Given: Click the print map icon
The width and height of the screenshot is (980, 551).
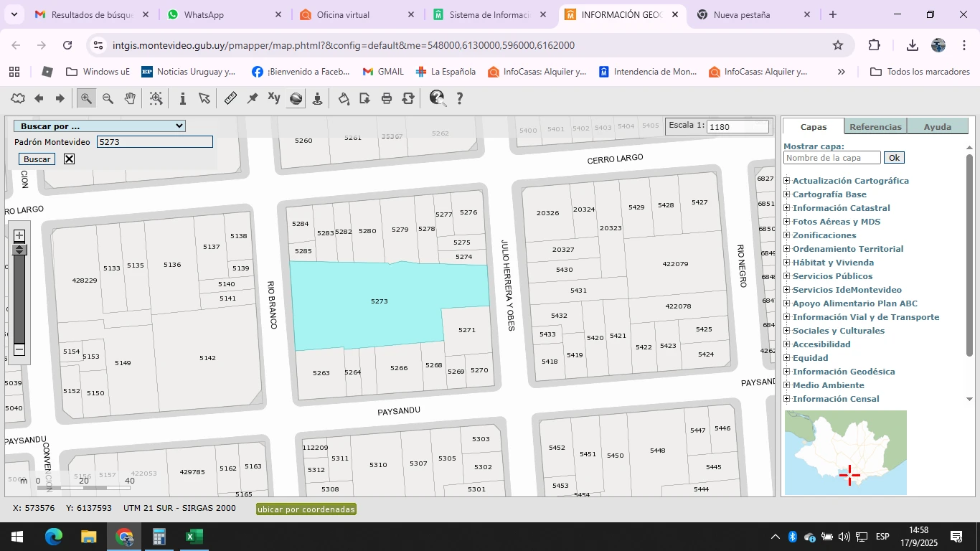Looking at the screenshot, I should coord(387,98).
